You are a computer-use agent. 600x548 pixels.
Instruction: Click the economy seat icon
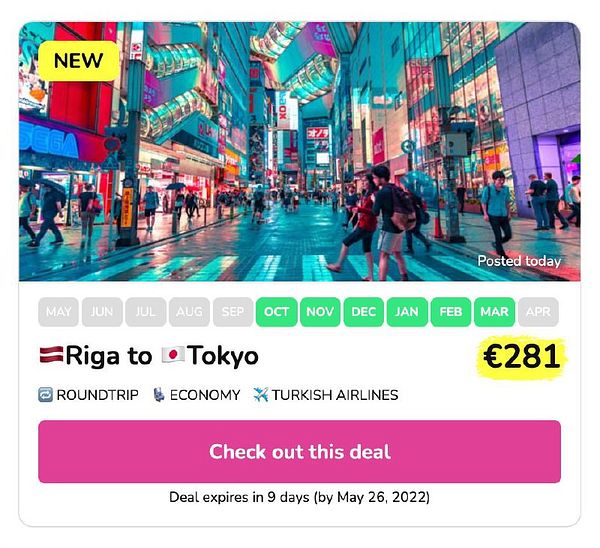pos(159,395)
